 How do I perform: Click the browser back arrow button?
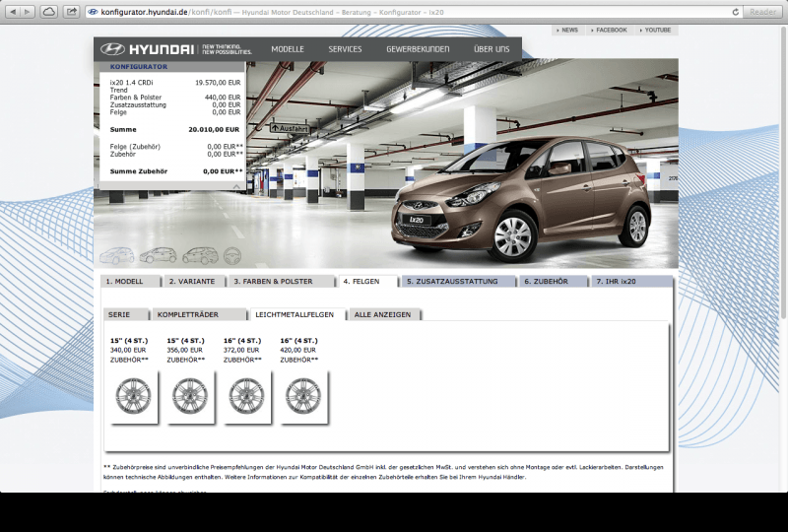pos(13,12)
